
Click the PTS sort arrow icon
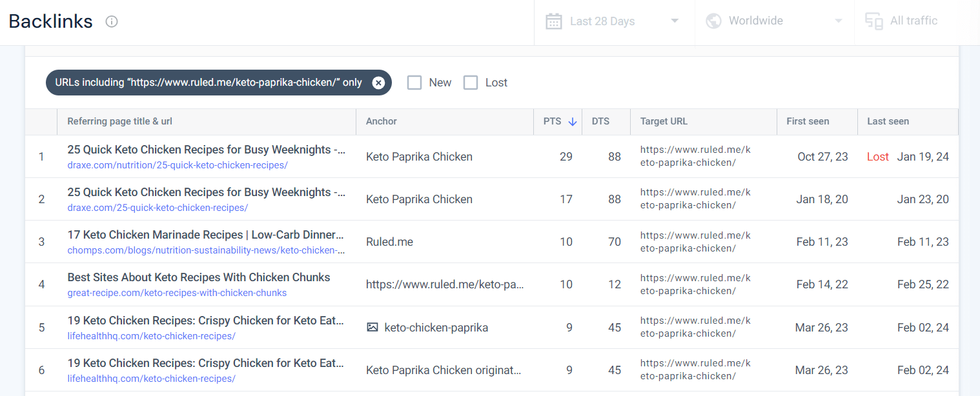coord(572,121)
